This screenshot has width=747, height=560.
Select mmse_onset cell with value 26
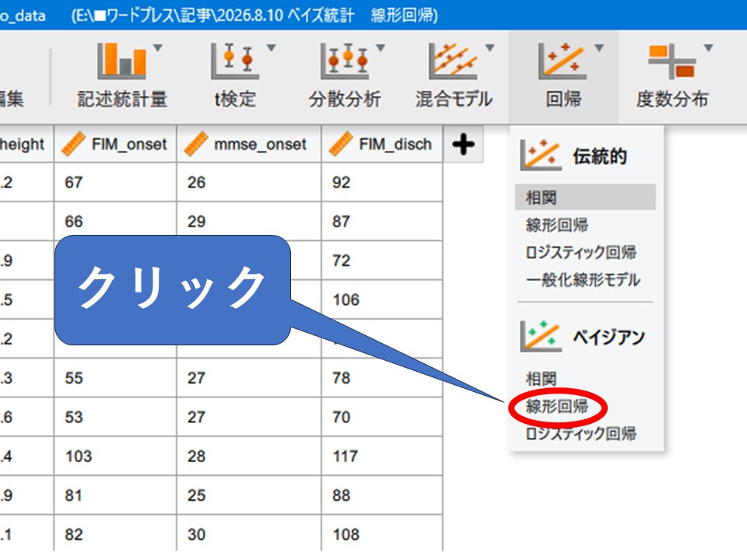249,182
